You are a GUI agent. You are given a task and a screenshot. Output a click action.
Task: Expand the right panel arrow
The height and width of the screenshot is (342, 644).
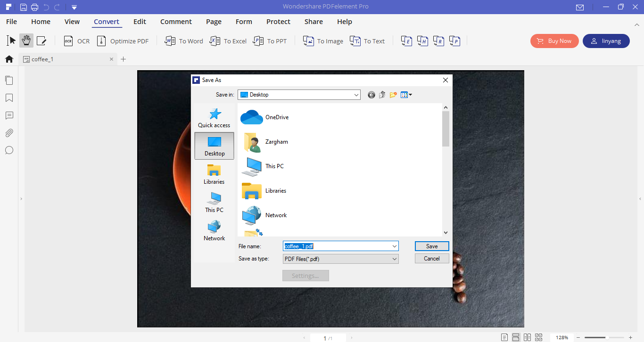(x=640, y=199)
